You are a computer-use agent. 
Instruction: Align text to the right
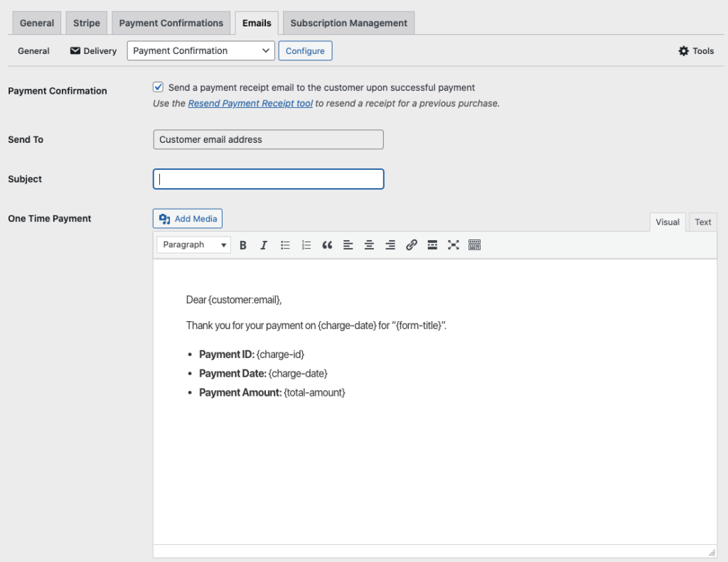pos(390,245)
